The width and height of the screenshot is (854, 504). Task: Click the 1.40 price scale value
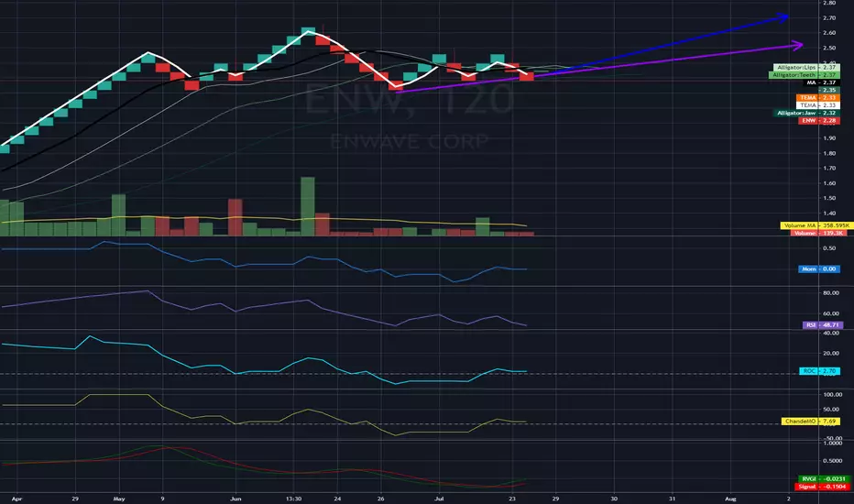(x=829, y=214)
